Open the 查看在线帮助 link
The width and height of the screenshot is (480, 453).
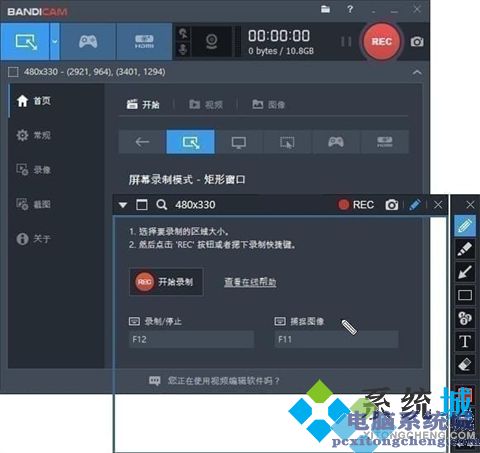(250, 282)
